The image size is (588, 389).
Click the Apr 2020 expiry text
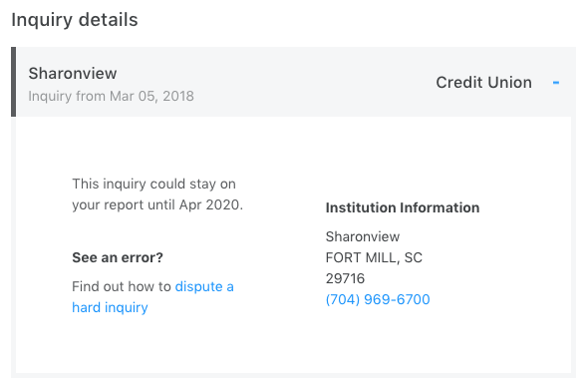click(209, 204)
